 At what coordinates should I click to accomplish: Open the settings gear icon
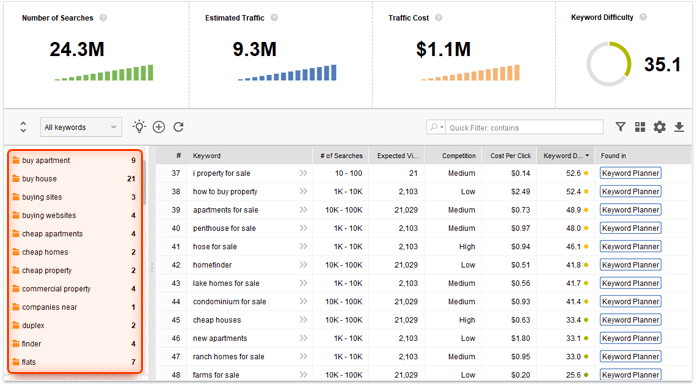click(660, 127)
